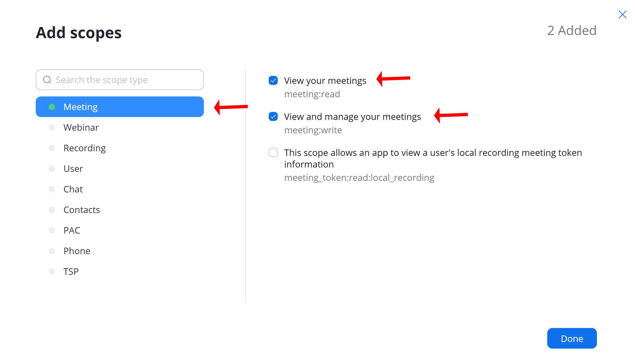Enable the local recording meeting token scope
This screenshot has height=364, width=635.
point(273,152)
